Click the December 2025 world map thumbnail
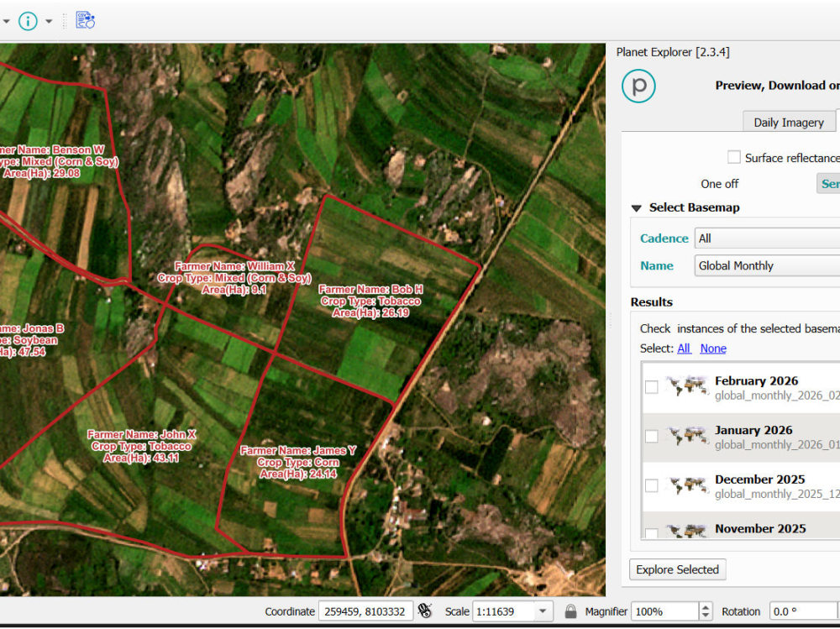Image resolution: width=840 pixels, height=629 pixels. click(687, 485)
